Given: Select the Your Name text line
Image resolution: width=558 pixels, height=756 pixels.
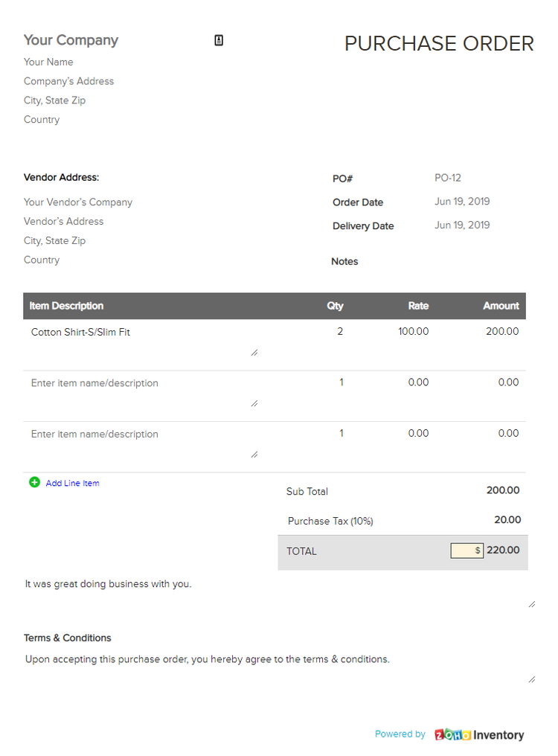Looking at the screenshot, I should click(x=48, y=62).
